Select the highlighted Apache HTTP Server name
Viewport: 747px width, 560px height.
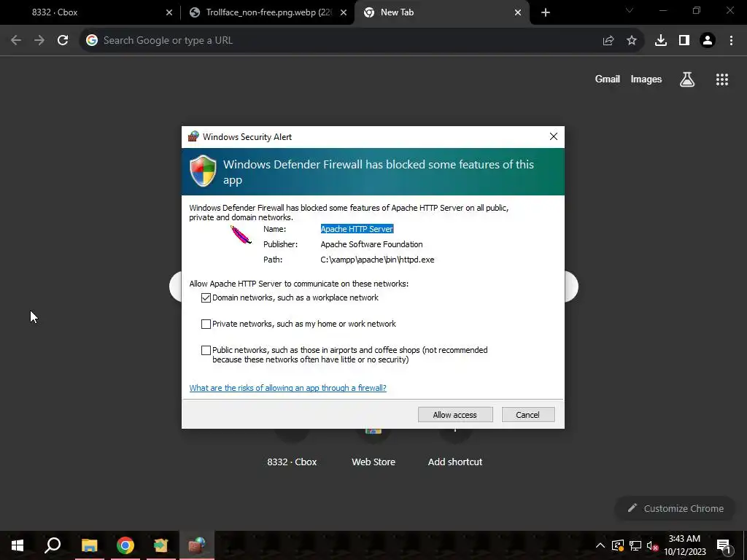click(357, 229)
